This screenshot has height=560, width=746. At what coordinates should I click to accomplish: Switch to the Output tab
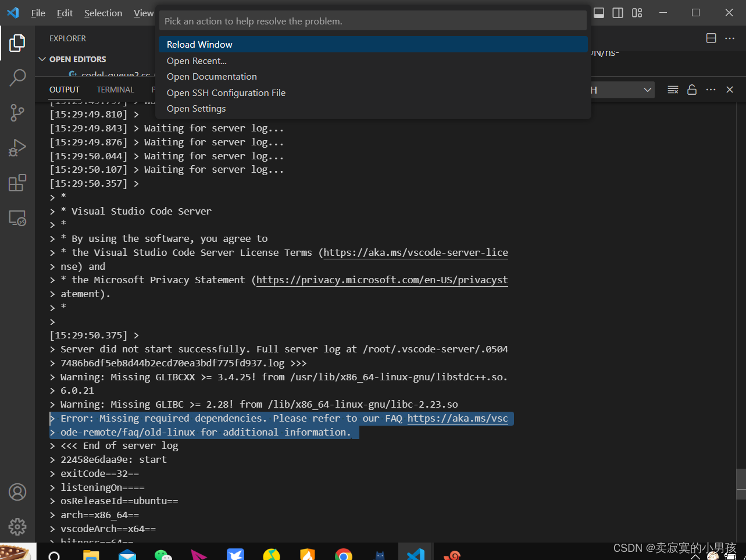(64, 90)
